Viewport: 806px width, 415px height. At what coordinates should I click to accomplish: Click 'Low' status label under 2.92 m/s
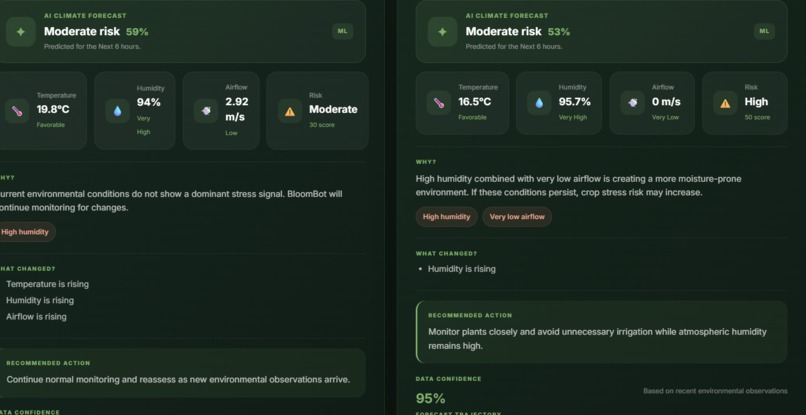[x=231, y=133]
